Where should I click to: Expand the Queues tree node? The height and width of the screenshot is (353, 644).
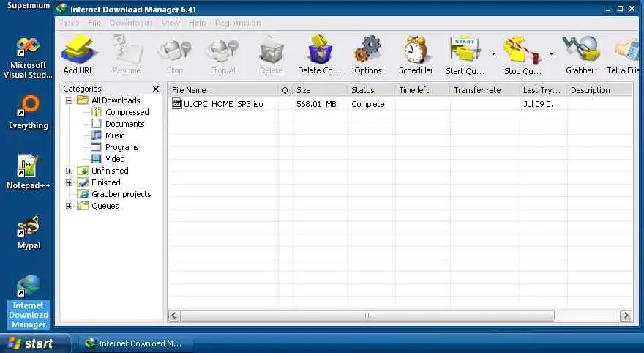click(x=69, y=206)
